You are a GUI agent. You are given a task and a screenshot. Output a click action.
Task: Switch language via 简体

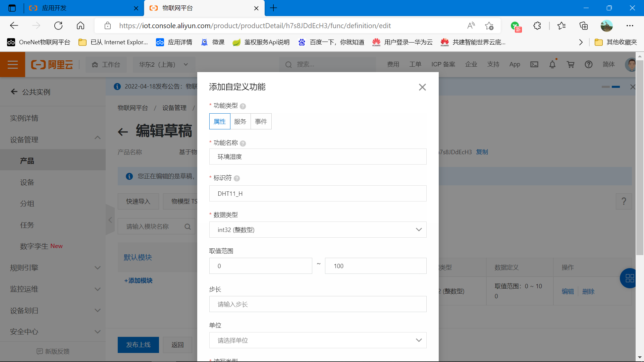coord(609,64)
